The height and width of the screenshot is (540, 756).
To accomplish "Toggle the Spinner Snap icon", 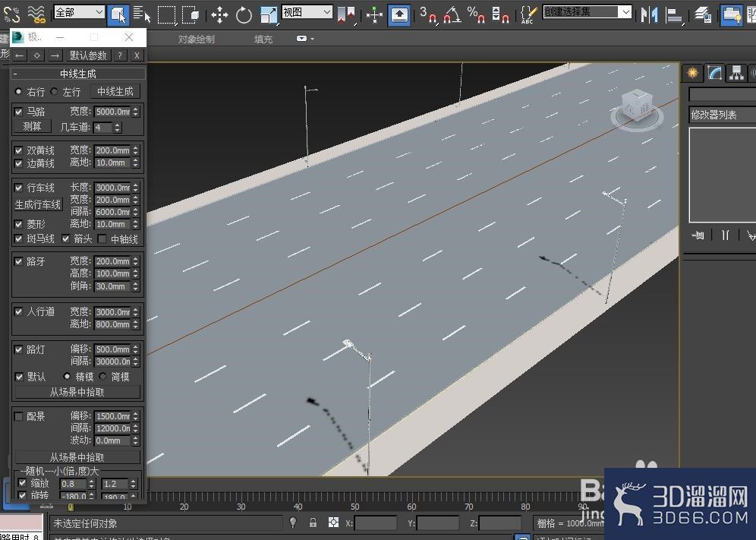I will coord(500,15).
